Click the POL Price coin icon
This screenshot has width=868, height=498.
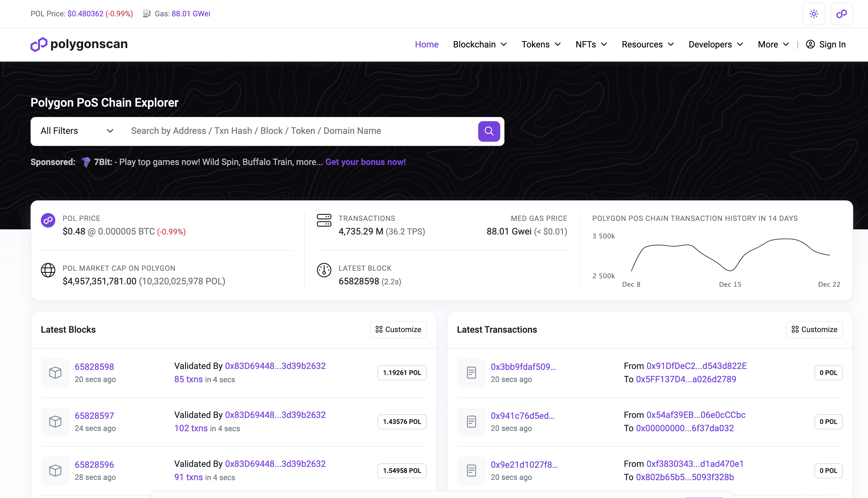coord(48,220)
